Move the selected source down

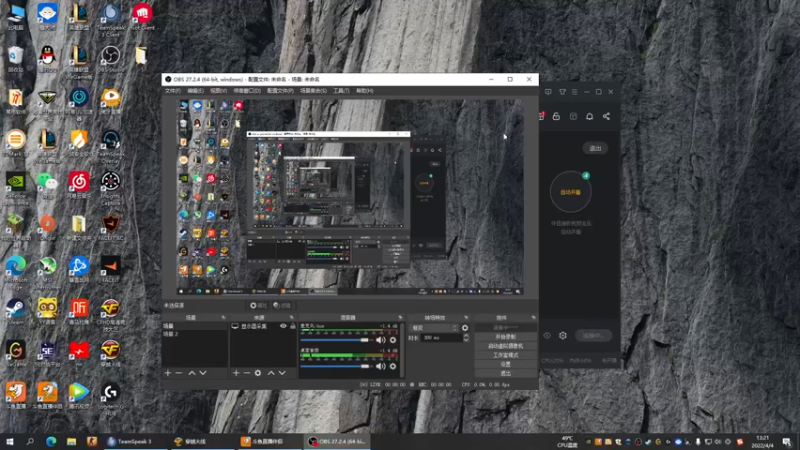[283, 373]
